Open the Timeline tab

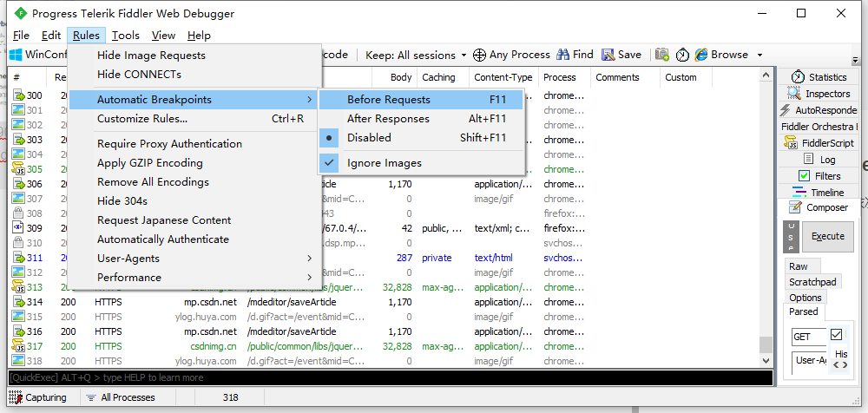coord(819,193)
